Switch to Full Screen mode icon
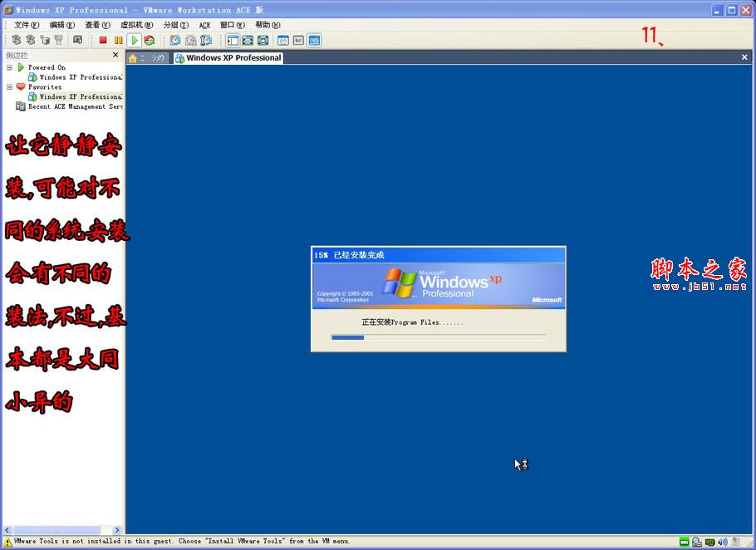This screenshot has width=756, height=550. 248,41
